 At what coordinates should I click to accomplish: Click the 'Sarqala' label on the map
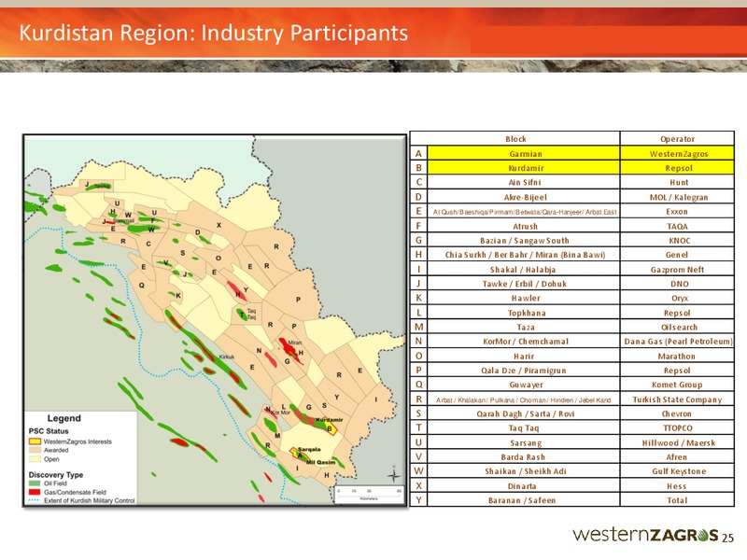(x=309, y=449)
